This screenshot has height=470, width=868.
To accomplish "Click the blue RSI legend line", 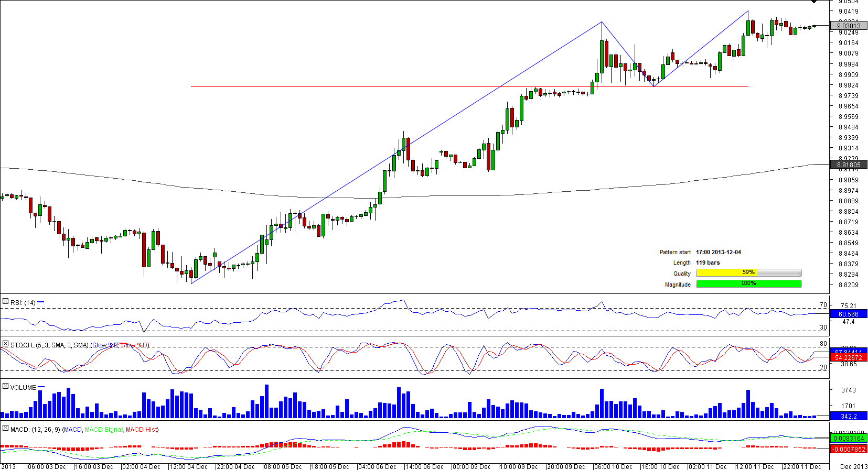I will (41, 302).
